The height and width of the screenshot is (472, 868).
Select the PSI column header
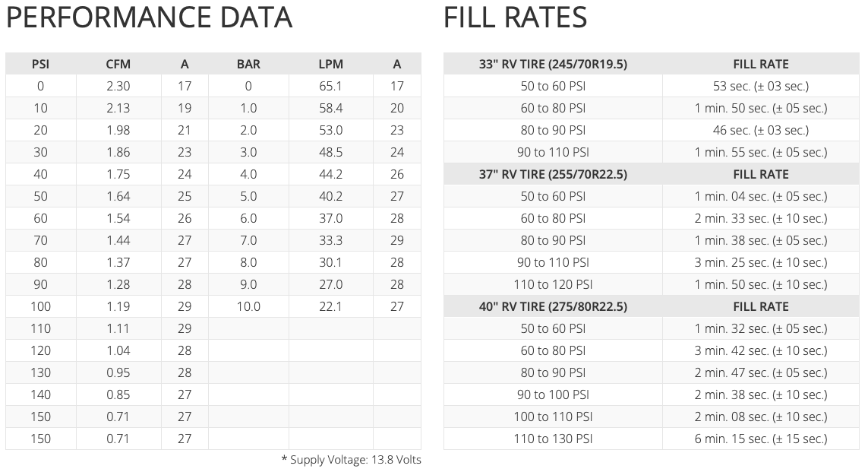tap(40, 64)
